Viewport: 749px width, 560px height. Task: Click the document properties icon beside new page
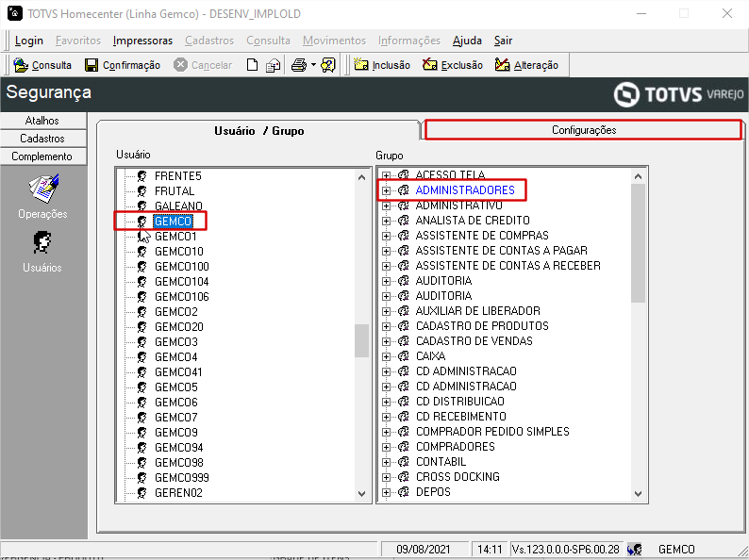[x=274, y=65]
